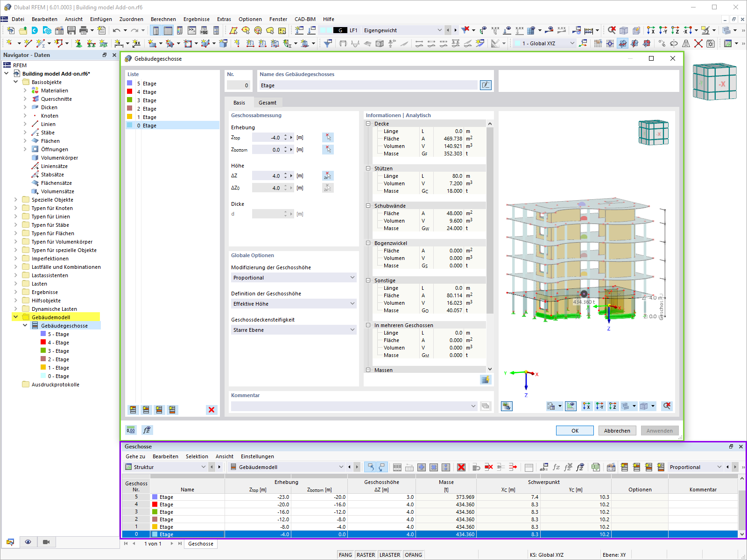Click pick Zbottom in graphic icon
Viewport: 747px width, 560px height.
pyautogui.click(x=328, y=149)
